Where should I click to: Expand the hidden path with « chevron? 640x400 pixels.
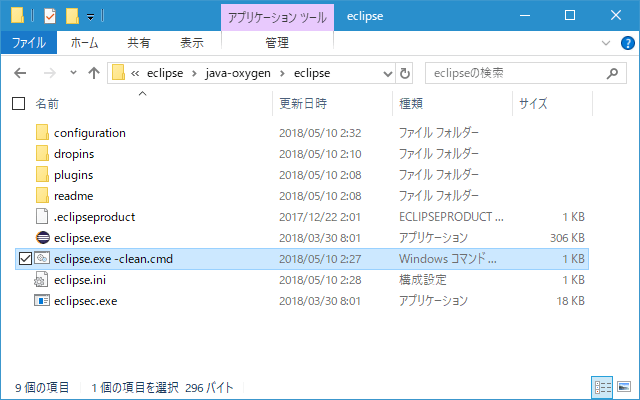point(135,73)
